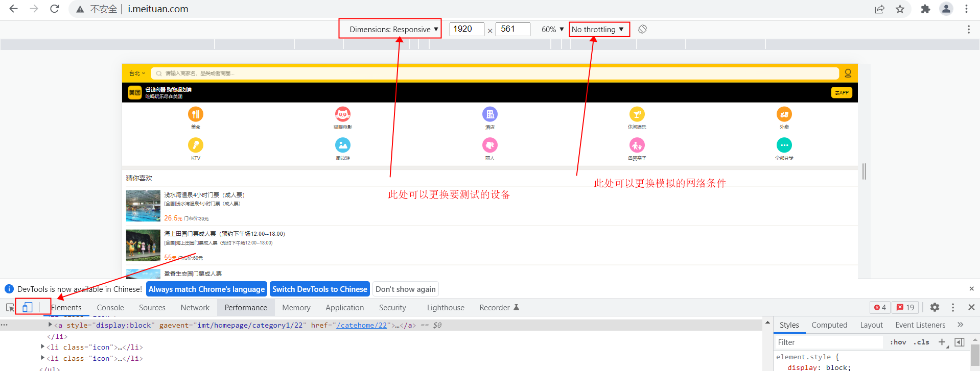Switch to the Network tab
Image resolution: width=980 pixels, height=371 pixels.
click(195, 307)
